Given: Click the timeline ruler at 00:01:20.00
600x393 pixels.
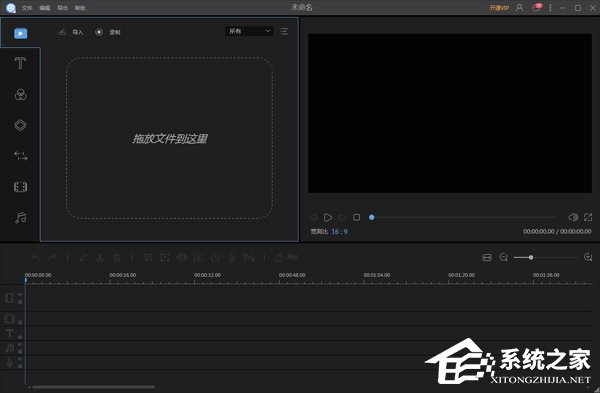Looking at the screenshot, I should (461, 275).
